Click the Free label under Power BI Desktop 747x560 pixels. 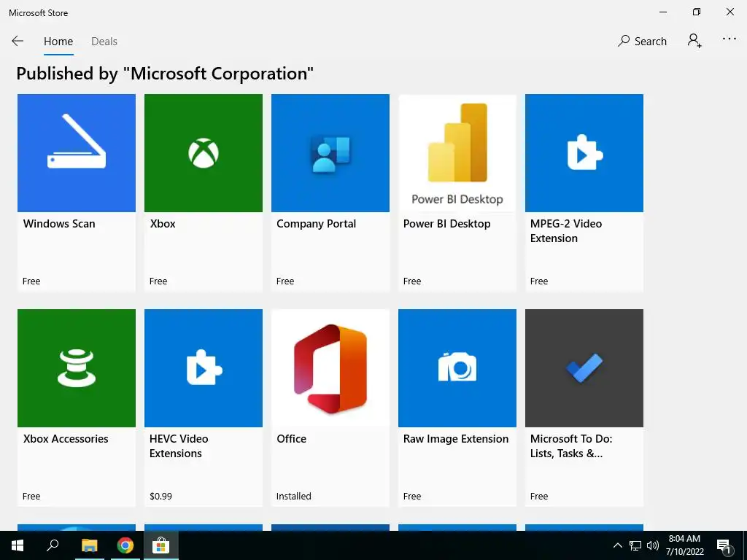coord(412,281)
